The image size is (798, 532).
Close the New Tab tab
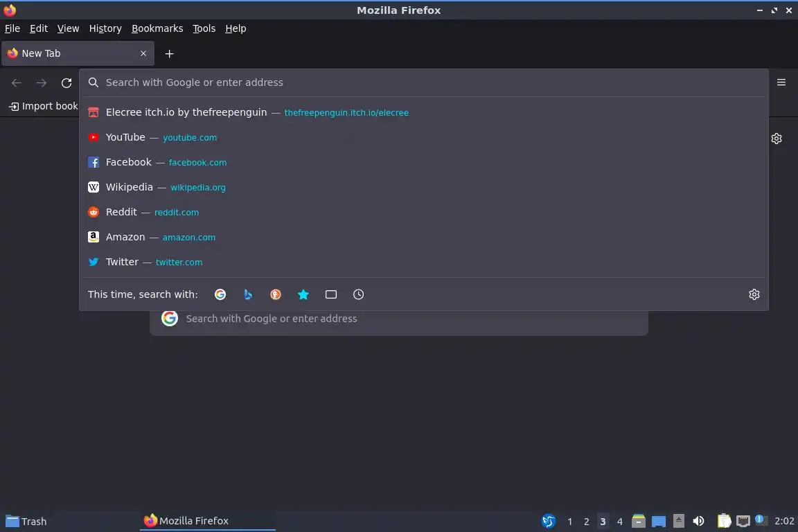tap(143, 53)
